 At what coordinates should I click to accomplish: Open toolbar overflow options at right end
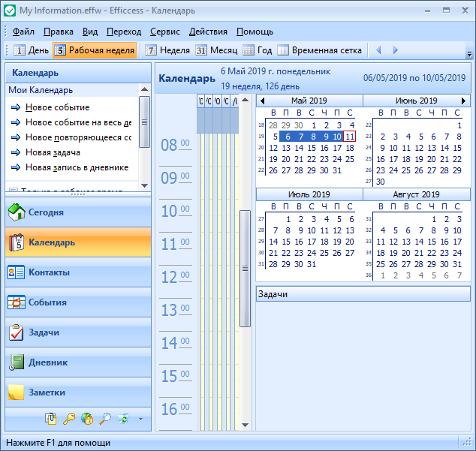[469, 54]
